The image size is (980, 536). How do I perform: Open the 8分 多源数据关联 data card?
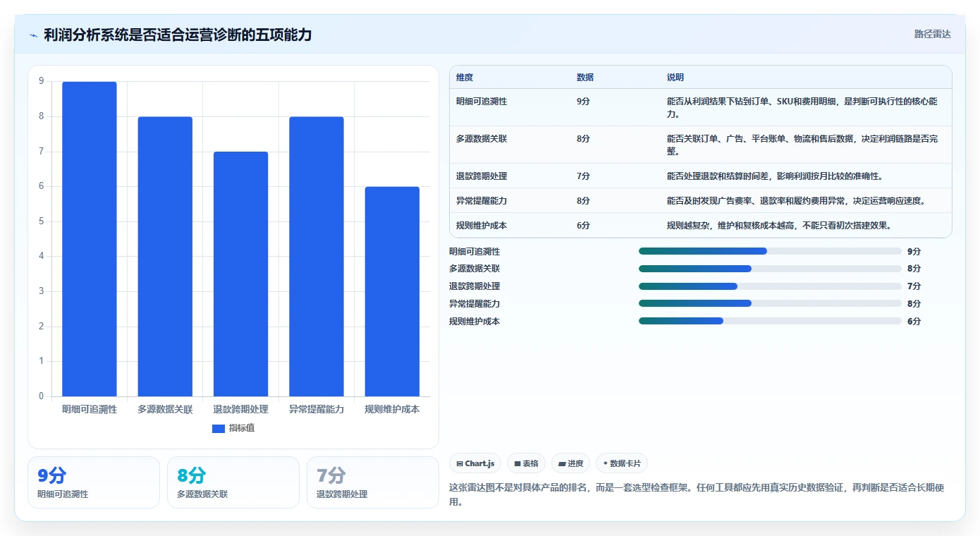click(233, 482)
